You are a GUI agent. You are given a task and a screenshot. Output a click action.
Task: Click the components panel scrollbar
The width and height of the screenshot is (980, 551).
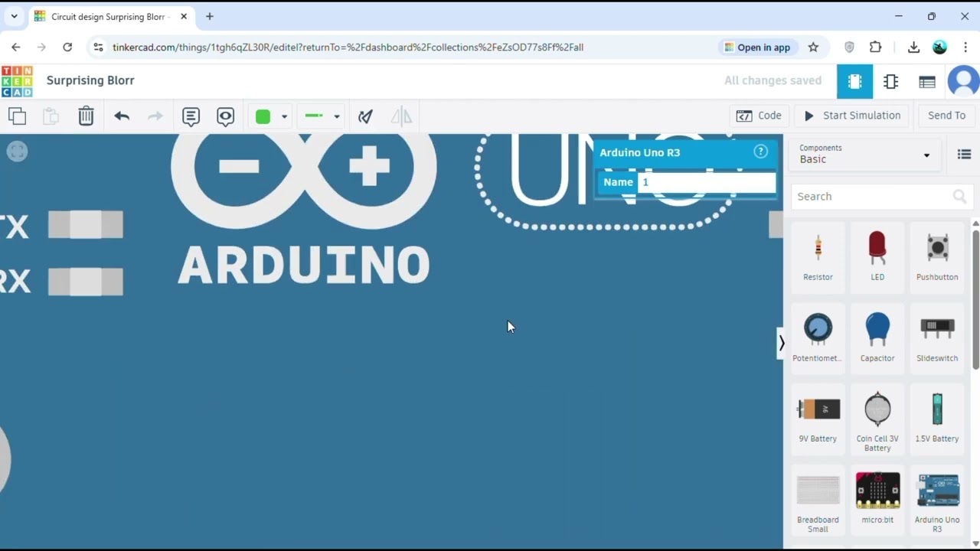(x=975, y=298)
